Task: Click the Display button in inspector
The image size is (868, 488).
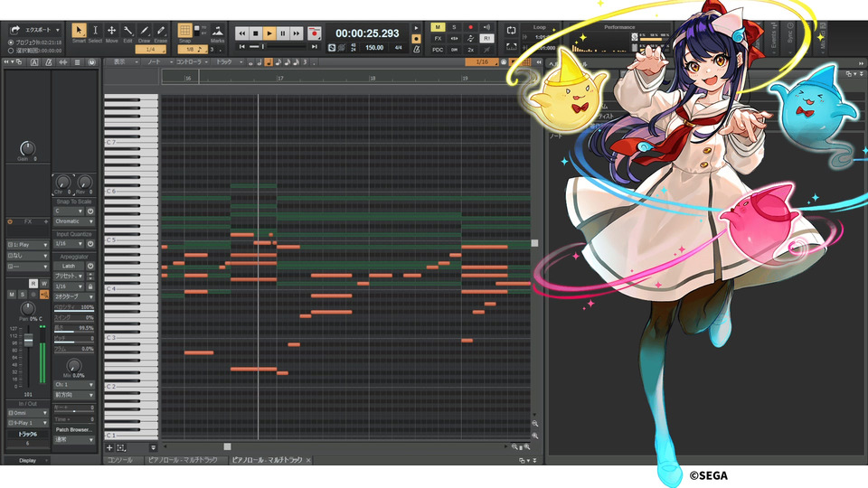Action: click(x=28, y=460)
